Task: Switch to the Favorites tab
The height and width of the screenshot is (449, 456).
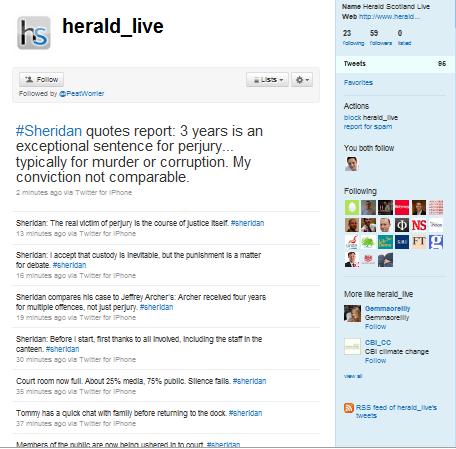Action: tap(358, 83)
